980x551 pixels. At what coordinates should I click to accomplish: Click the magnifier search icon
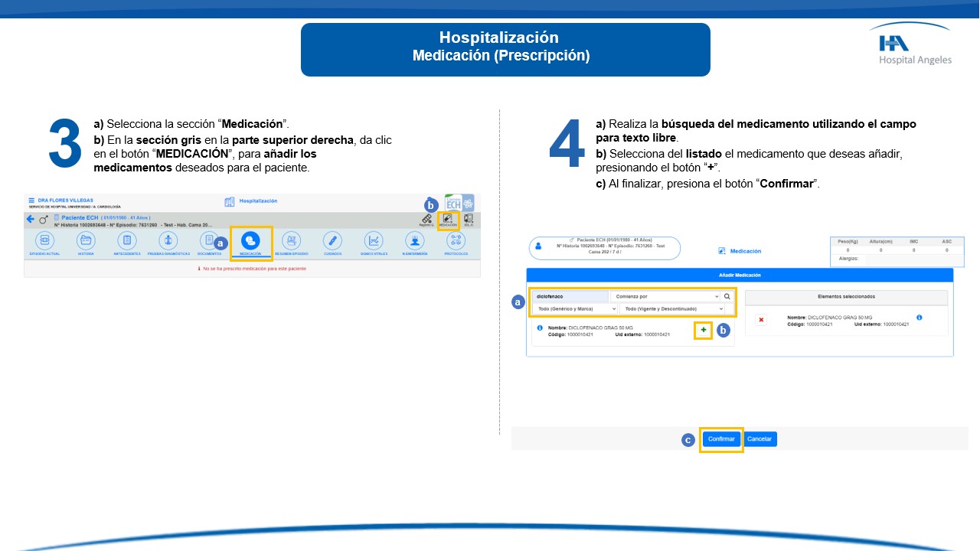click(727, 296)
